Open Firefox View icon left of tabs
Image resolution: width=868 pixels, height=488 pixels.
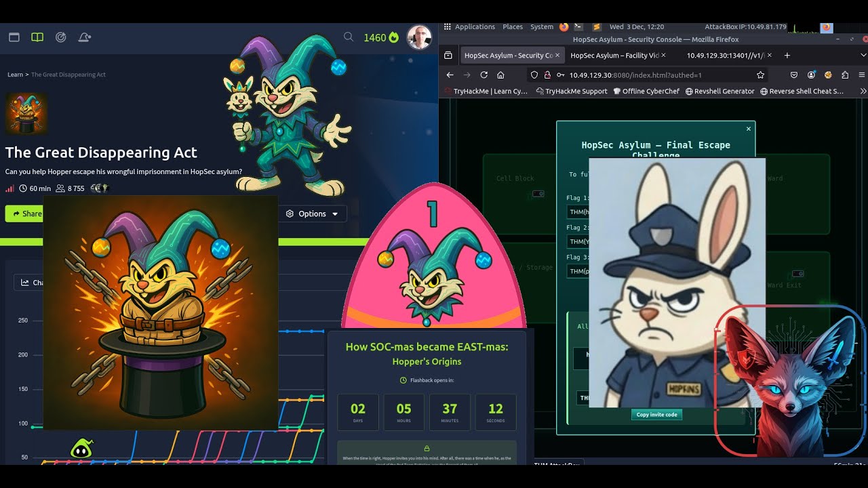[x=448, y=56]
